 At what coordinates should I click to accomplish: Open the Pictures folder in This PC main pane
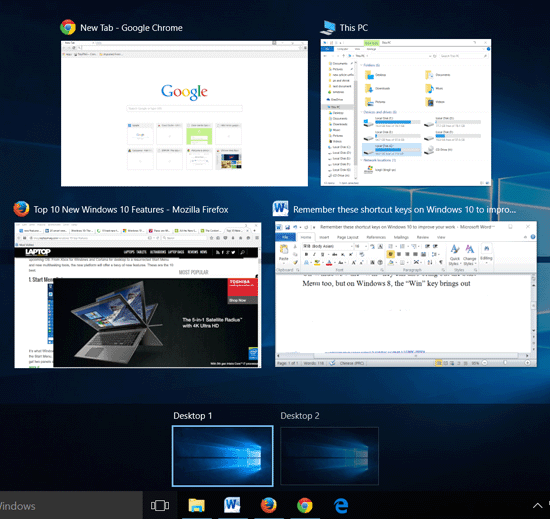click(375, 102)
